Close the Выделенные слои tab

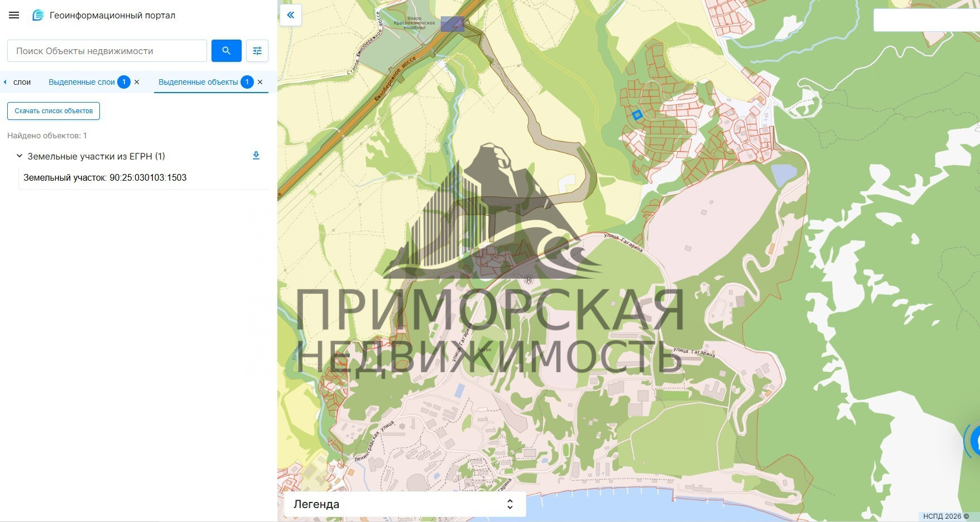pos(137,82)
